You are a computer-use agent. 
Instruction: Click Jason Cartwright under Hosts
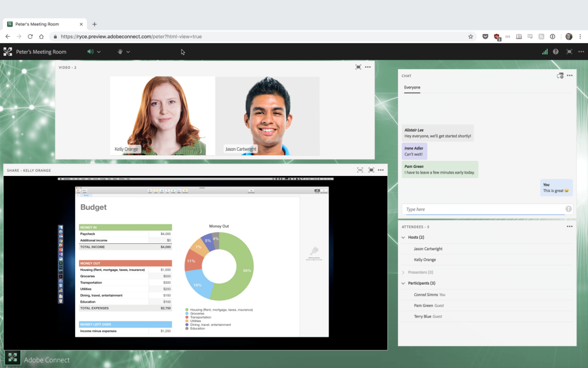(429, 248)
